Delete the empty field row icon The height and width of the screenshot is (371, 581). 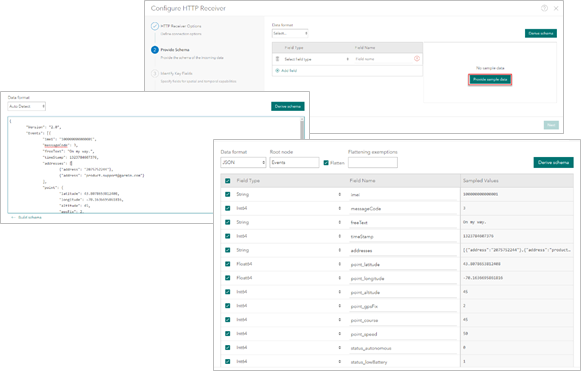[416, 59]
